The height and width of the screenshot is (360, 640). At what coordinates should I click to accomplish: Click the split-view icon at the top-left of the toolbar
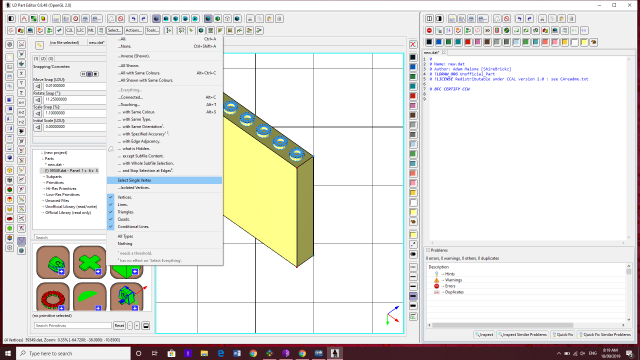pos(11,19)
